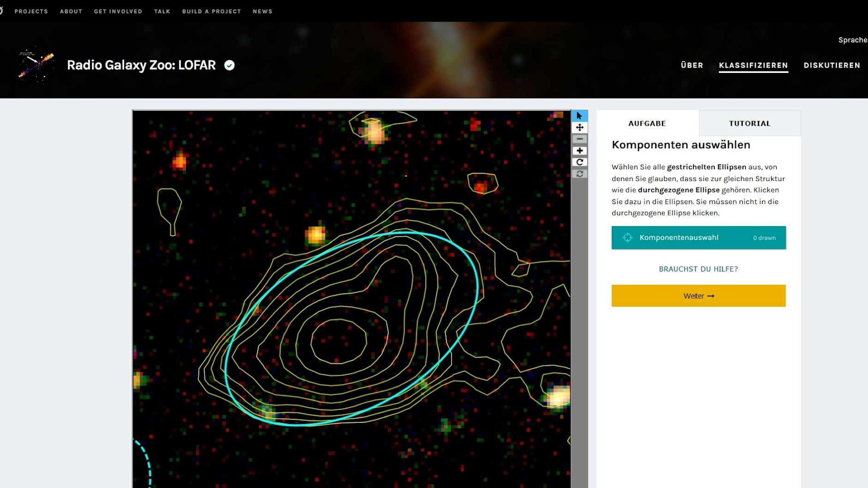Open Build a Project in top navigation

pyautogui.click(x=211, y=12)
